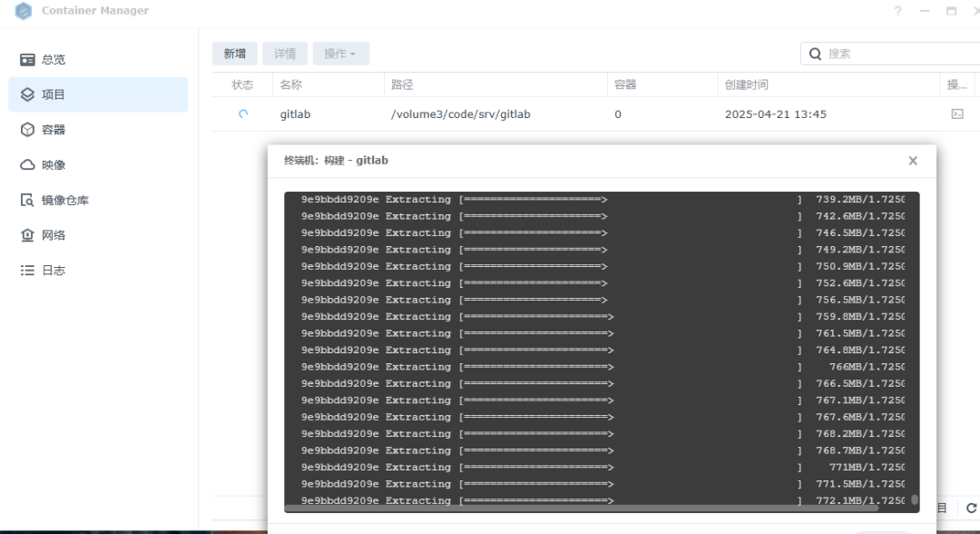Viewport: 980px width, 534px height.
Task: Sort by the 创建时间 column header
Action: click(828, 84)
